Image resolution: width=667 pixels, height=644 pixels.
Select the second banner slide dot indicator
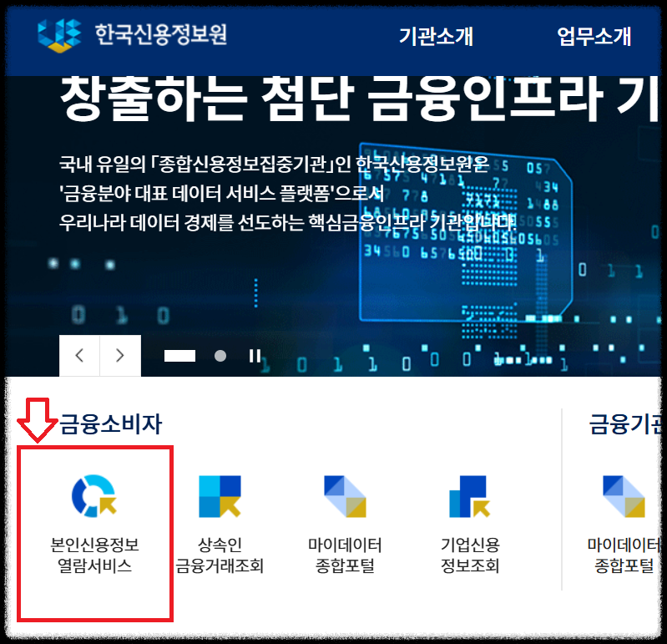(220, 356)
